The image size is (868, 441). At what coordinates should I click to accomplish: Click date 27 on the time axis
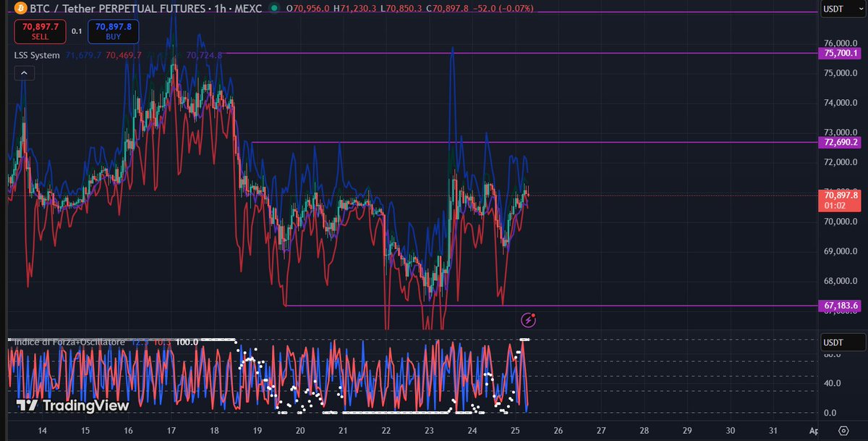coord(602,430)
